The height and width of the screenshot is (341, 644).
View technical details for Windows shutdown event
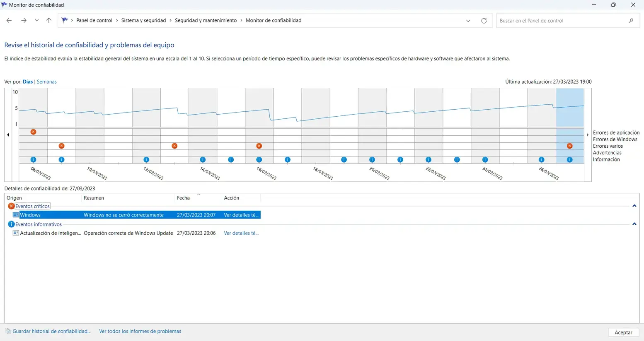pos(241,215)
